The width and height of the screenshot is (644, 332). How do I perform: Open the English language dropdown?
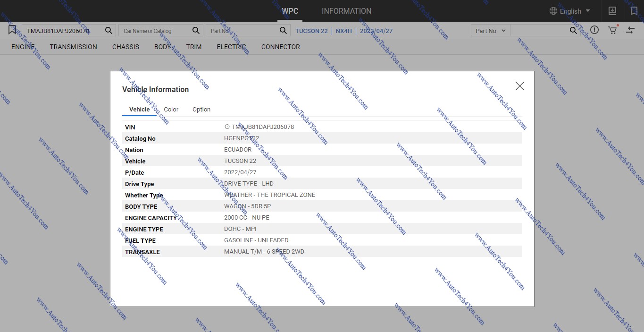tap(570, 11)
